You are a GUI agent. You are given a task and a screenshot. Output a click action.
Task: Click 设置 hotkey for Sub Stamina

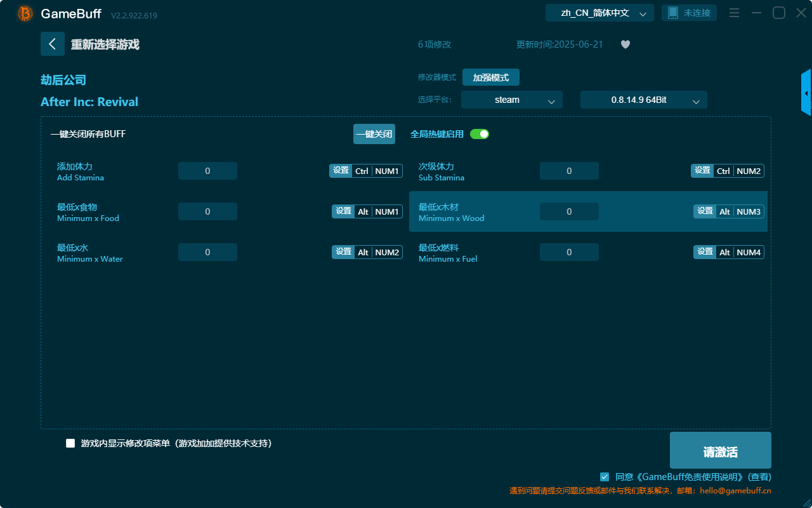point(702,170)
